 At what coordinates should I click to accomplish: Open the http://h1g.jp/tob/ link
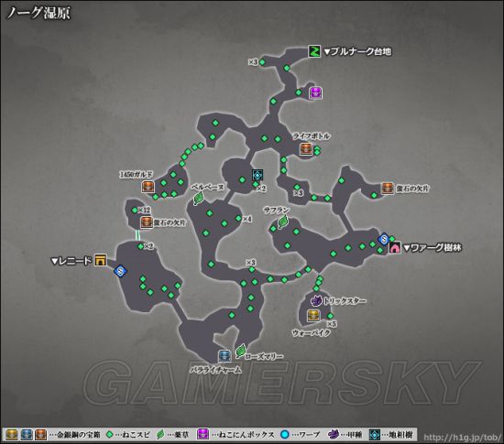[462, 437]
